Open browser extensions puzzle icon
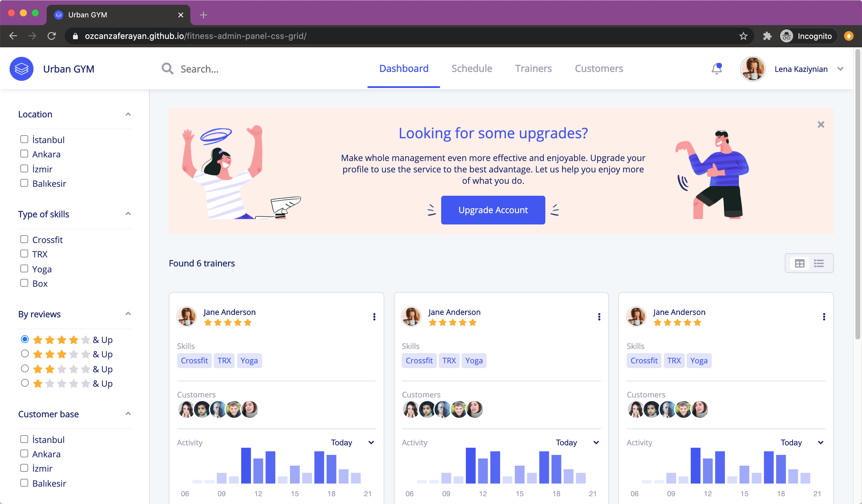The height and width of the screenshot is (504, 862). point(767,36)
